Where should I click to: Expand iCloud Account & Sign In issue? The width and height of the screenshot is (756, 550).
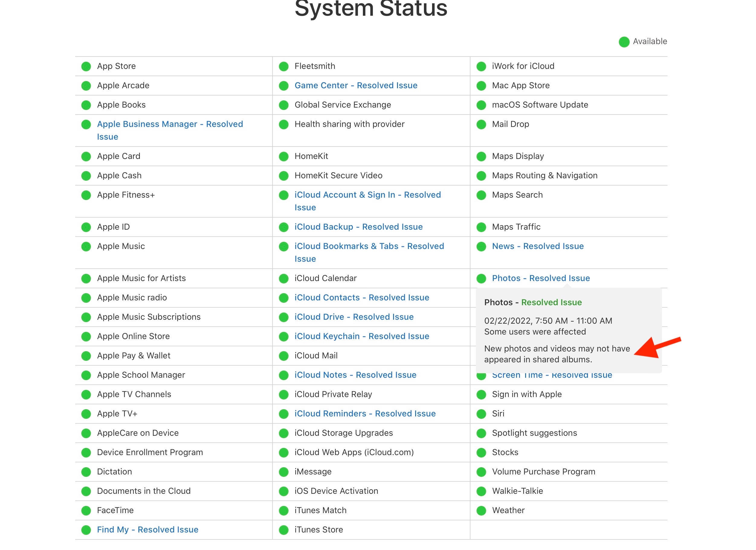click(367, 195)
